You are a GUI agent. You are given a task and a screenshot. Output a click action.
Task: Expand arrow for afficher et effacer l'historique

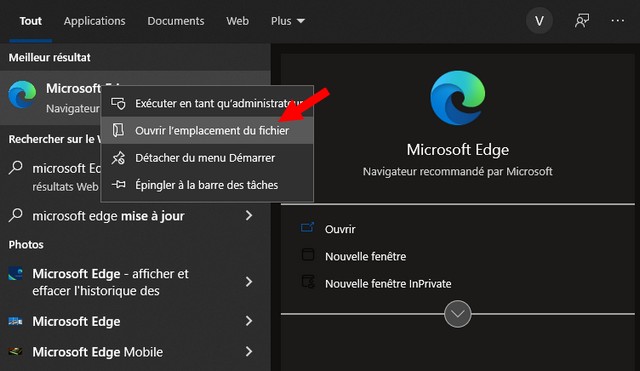coord(249,281)
